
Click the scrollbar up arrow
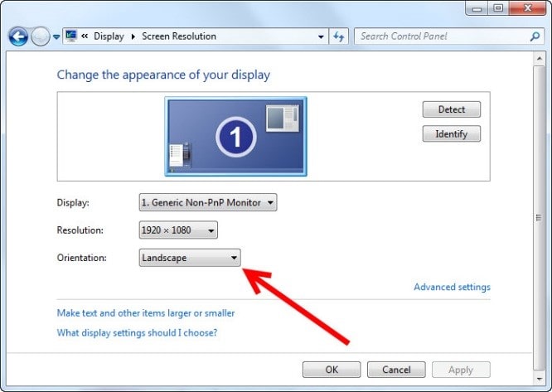(x=539, y=59)
